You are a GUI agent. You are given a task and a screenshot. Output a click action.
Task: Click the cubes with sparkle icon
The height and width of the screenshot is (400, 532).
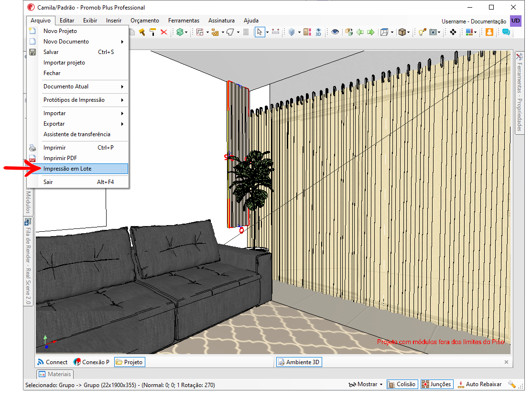coord(349,32)
